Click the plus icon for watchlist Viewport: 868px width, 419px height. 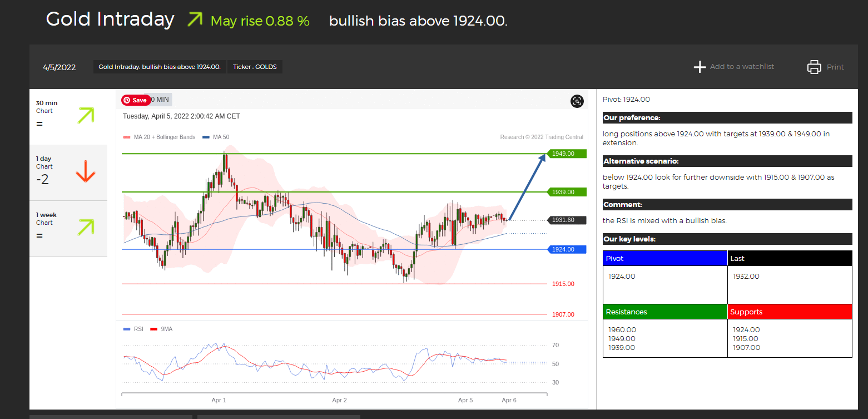click(x=700, y=67)
